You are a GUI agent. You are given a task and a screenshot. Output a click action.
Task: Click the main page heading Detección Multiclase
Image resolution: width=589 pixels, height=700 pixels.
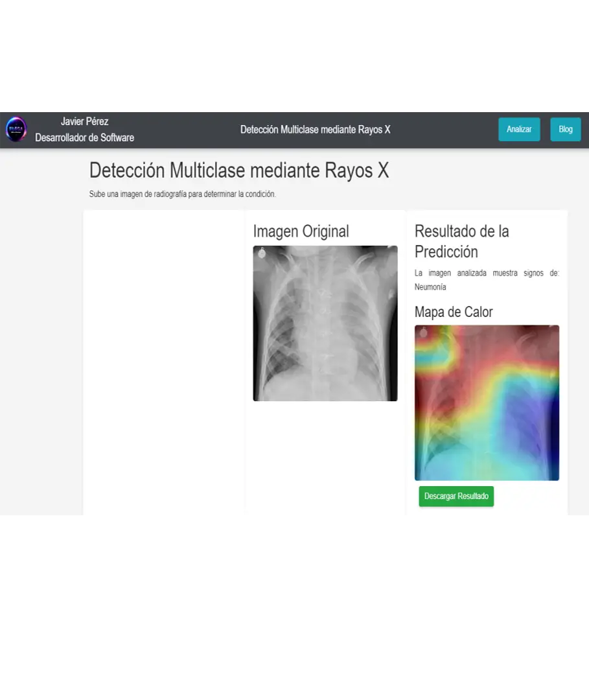pyautogui.click(x=238, y=170)
